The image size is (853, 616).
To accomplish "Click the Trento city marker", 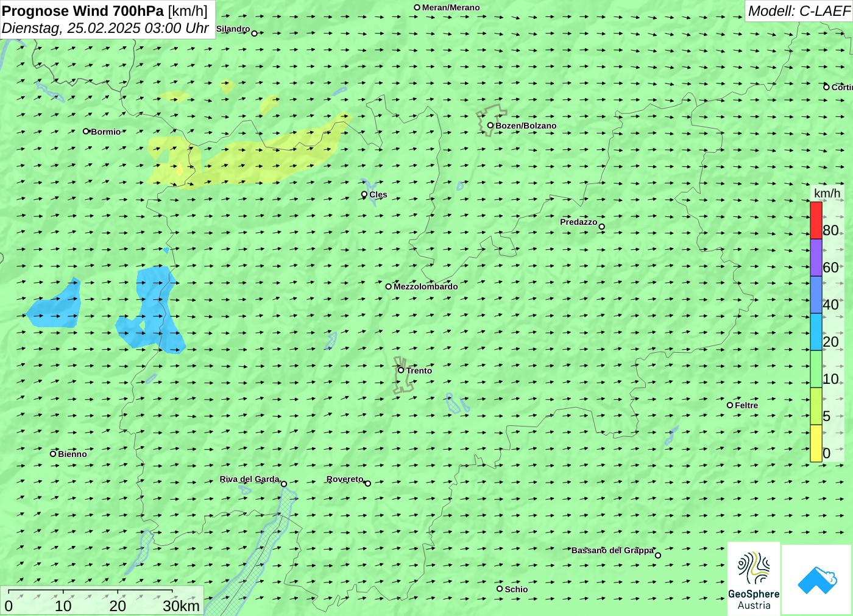I will click(x=401, y=370).
